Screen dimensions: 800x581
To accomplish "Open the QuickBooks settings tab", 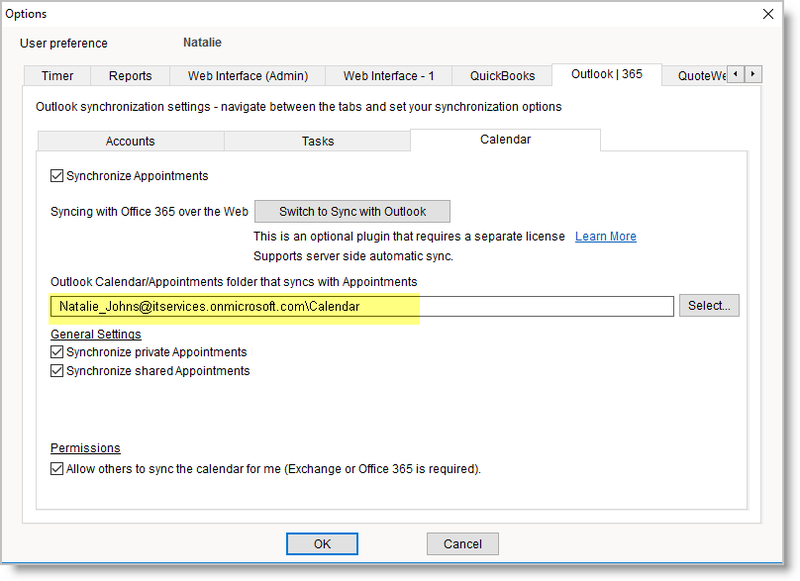I will coord(501,75).
